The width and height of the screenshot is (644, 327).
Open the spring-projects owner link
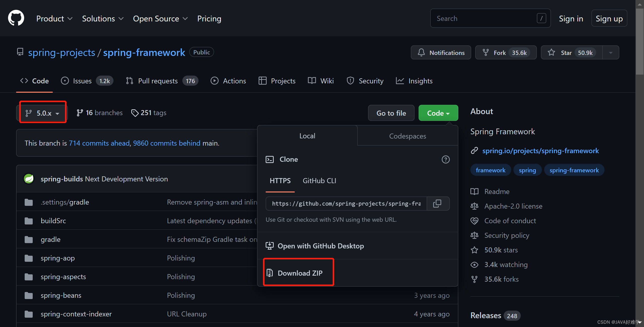click(x=62, y=52)
